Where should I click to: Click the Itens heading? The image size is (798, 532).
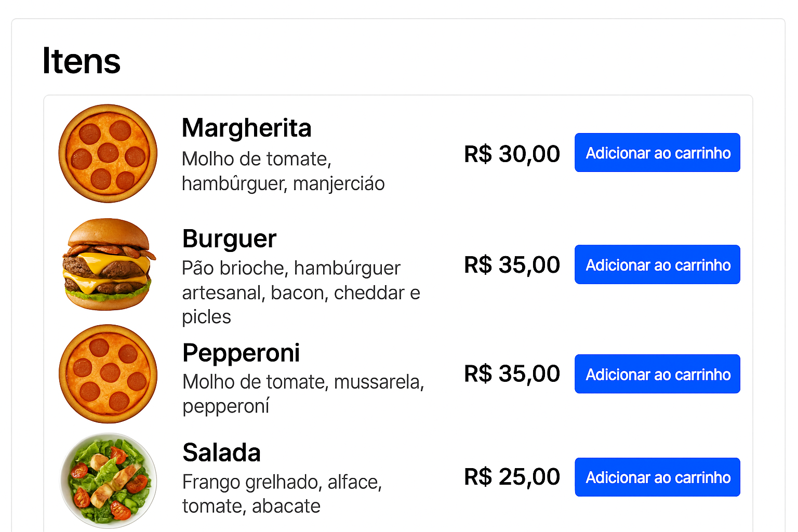82,61
